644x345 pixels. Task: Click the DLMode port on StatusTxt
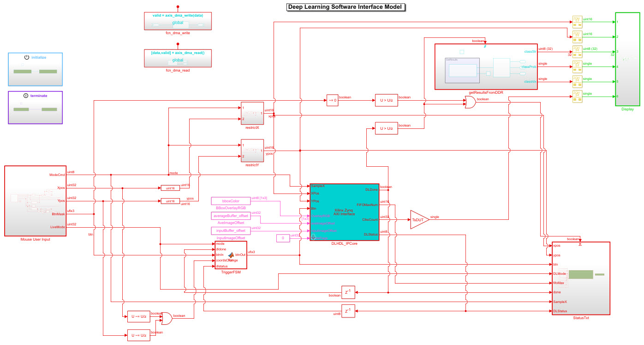coord(560,273)
